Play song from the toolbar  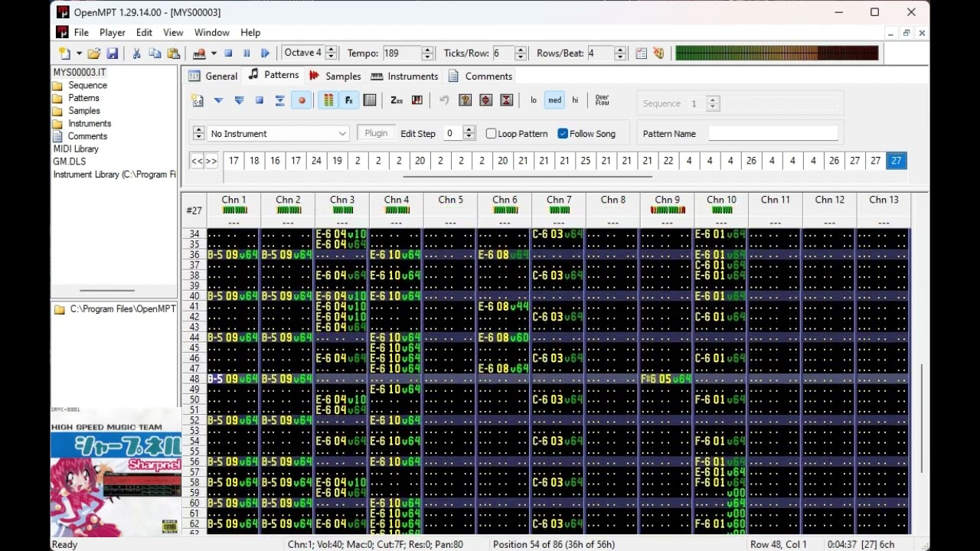[x=266, y=54]
